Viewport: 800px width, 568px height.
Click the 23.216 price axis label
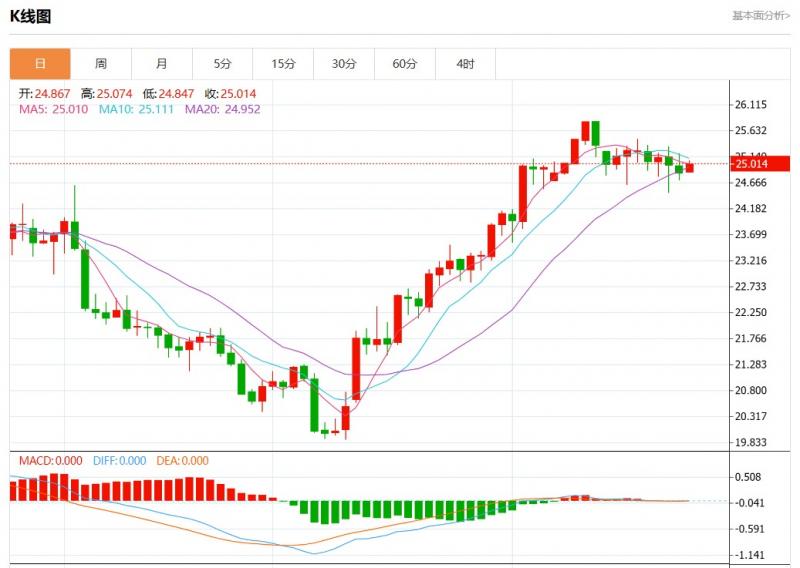(751, 261)
